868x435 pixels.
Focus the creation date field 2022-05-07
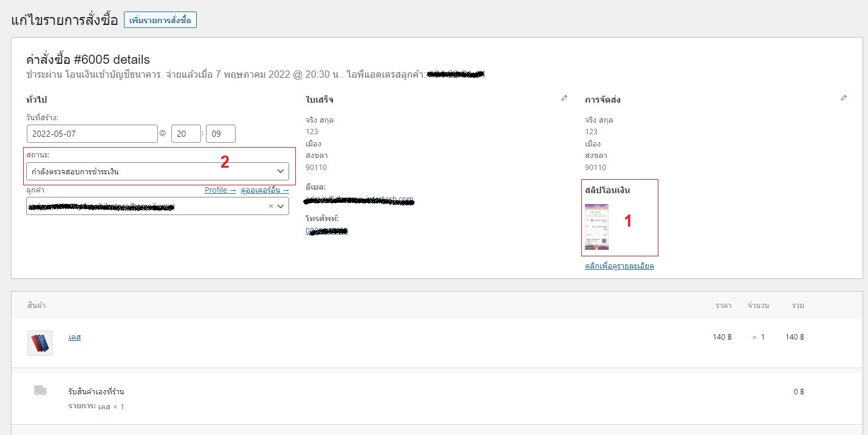(x=92, y=134)
